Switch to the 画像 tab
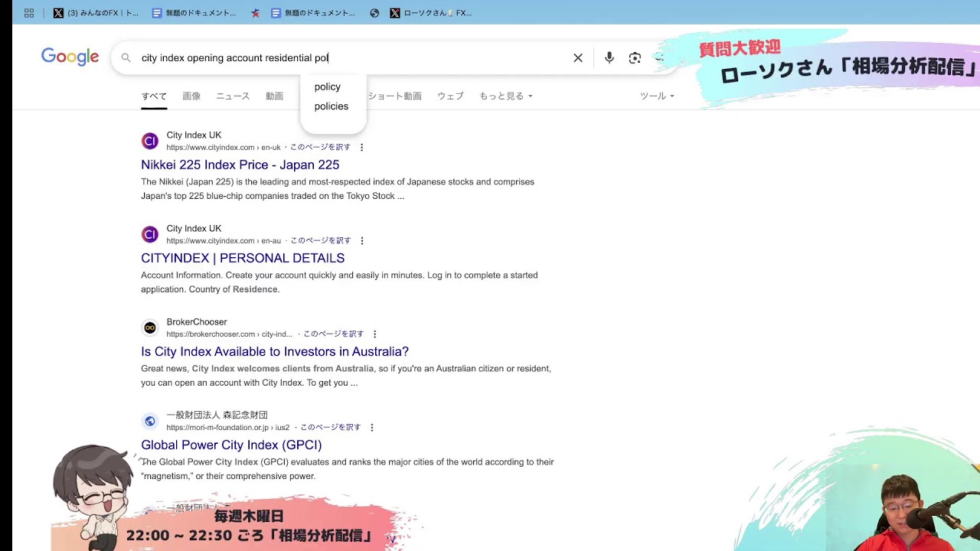Viewport: 980px width, 551px height. click(191, 96)
